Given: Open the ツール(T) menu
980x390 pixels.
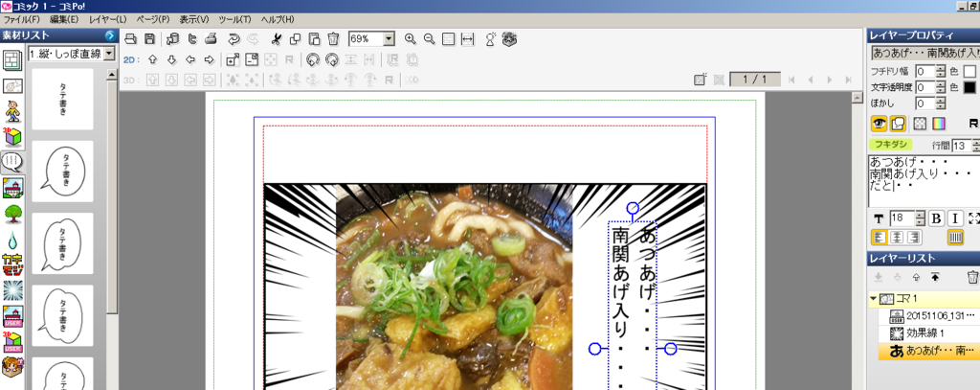Looking at the screenshot, I should pos(235,19).
